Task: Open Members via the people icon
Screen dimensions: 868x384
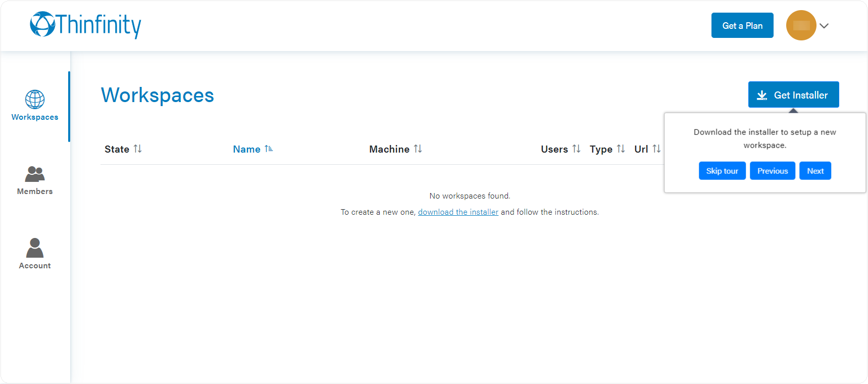Action: (35, 174)
